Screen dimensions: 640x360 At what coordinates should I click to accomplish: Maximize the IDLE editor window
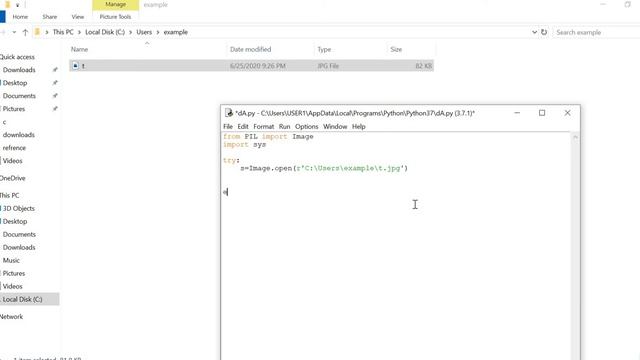542,113
